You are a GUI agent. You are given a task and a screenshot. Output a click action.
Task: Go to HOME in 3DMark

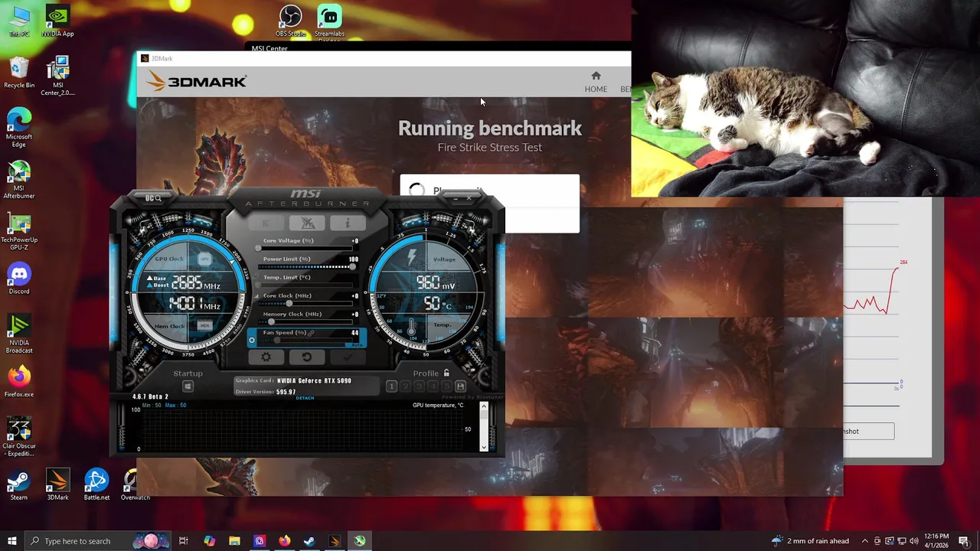(x=596, y=82)
